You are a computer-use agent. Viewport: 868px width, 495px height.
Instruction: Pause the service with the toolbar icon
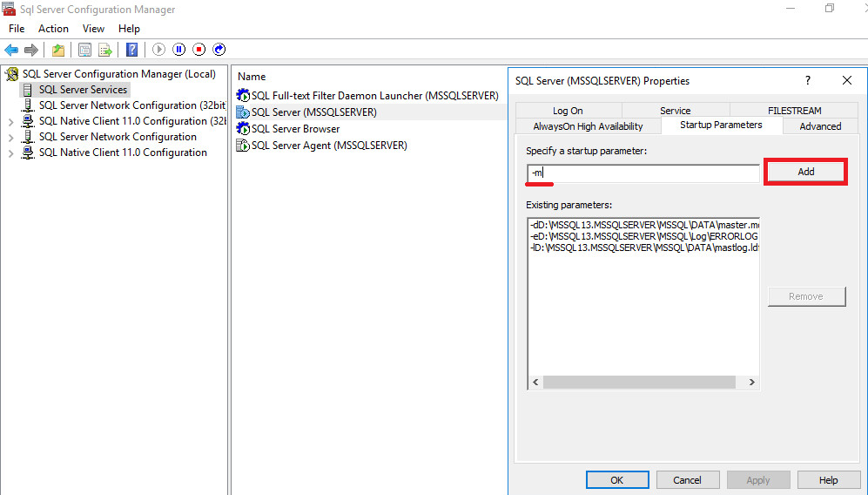(178, 50)
